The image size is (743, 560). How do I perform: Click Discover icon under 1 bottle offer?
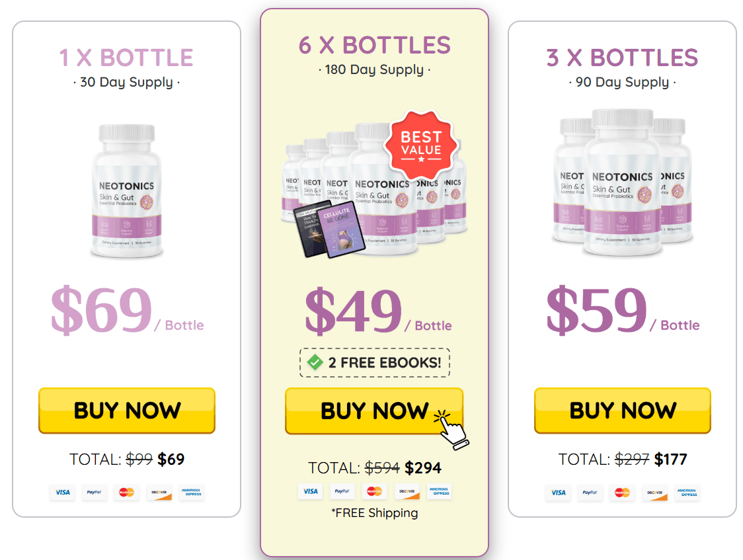[x=159, y=493]
